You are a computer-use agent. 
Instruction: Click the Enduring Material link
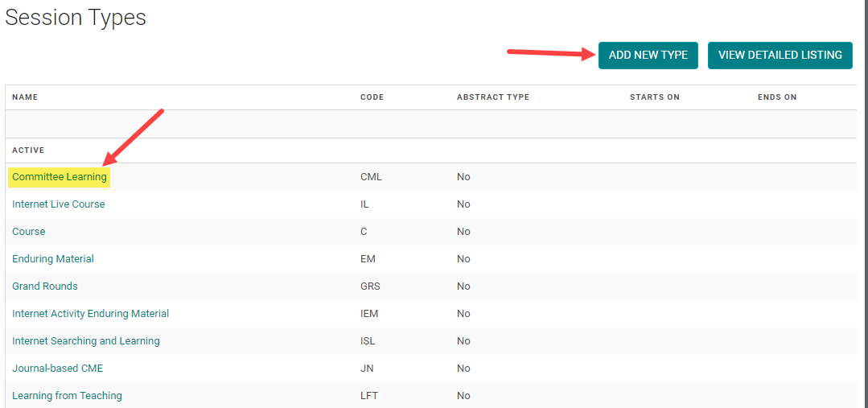tap(52, 259)
